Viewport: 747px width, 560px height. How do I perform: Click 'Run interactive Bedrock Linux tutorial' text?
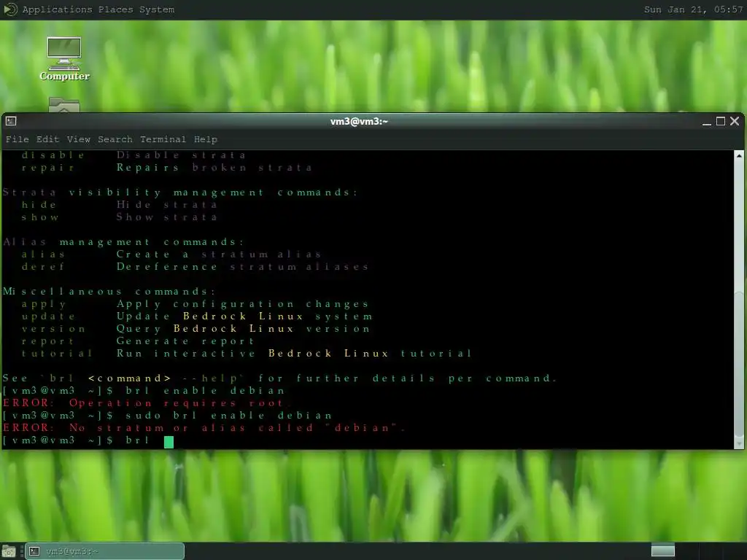[x=294, y=354]
